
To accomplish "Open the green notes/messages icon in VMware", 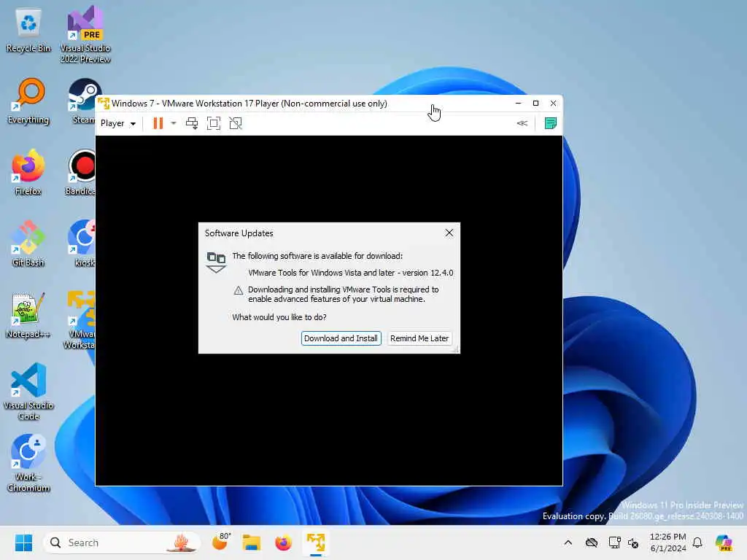I will 550,123.
